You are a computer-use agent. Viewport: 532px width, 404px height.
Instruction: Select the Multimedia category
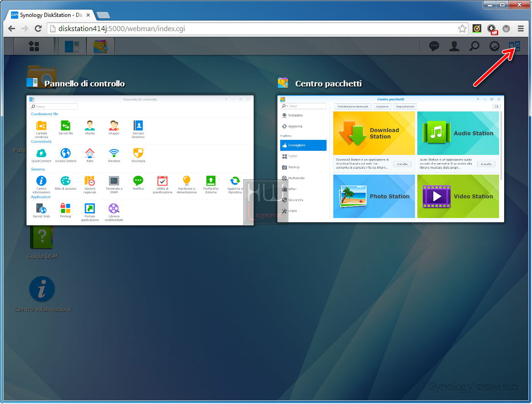(x=303, y=178)
